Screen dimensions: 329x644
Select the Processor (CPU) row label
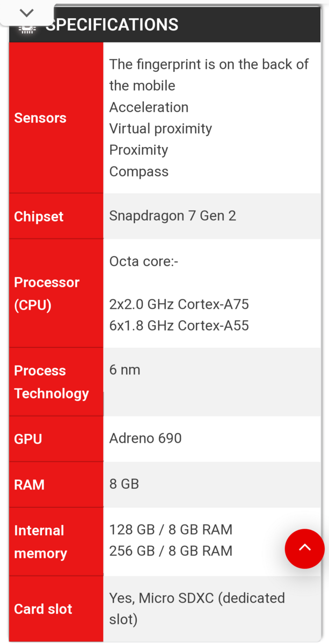47,294
